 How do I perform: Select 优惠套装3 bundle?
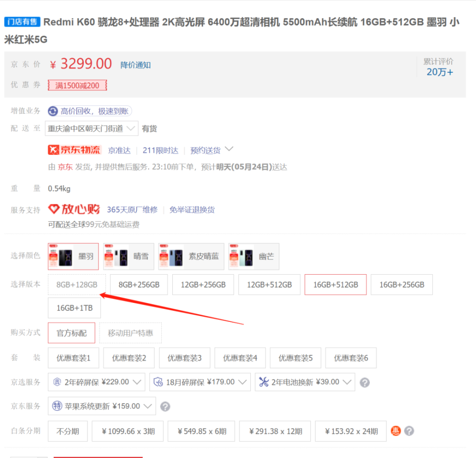pyautogui.click(x=185, y=358)
